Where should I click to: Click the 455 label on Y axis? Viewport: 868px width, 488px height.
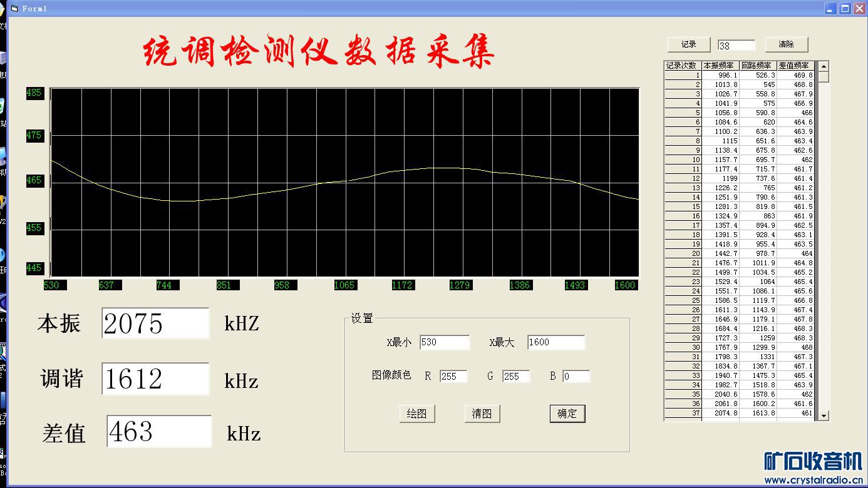coord(34,228)
